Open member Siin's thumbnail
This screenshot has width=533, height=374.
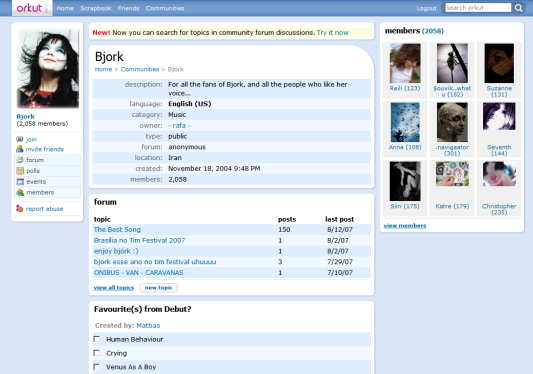tap(405, 181)
